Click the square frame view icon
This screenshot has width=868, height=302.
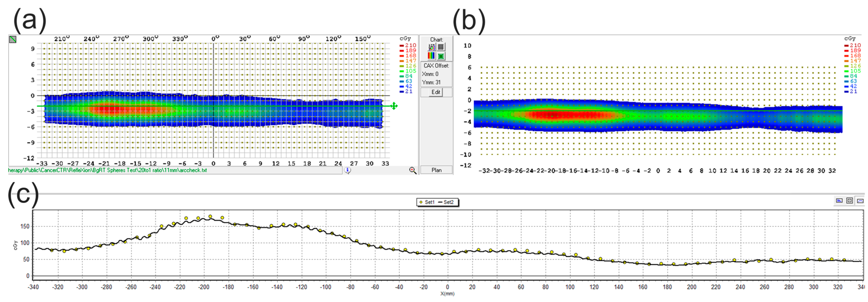pyautogui.click(x=850, y=201)
